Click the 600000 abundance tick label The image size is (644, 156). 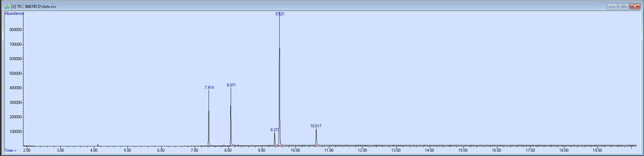pos(15,59)
